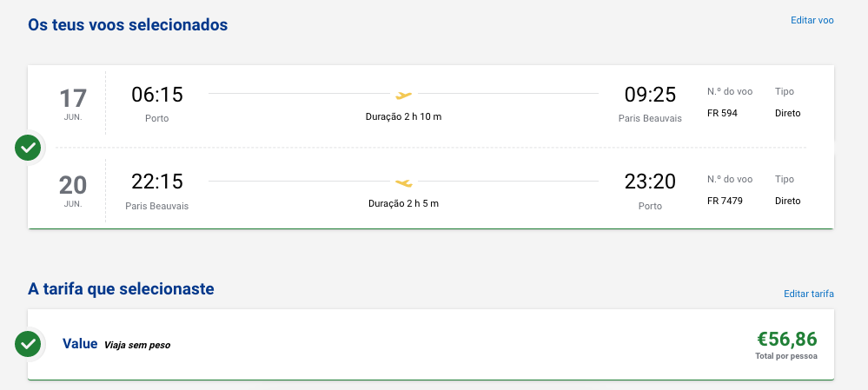Screen dimensions: 868x390
Task: Click the return yellow plane icon
Action: 403,182
